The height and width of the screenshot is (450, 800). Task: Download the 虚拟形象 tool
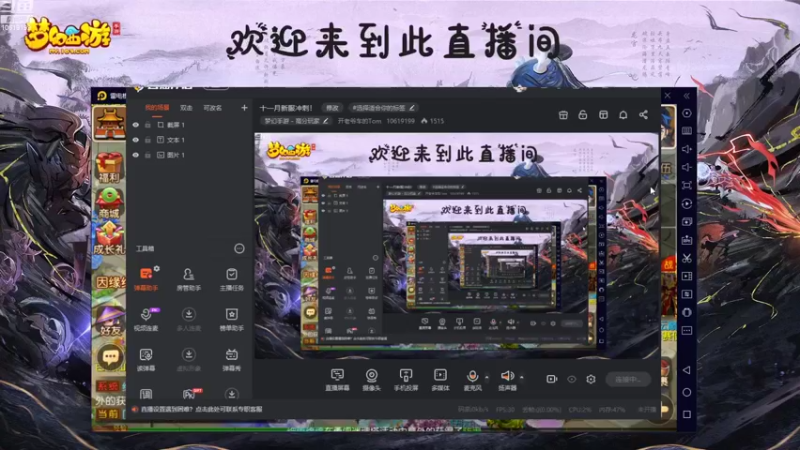coord(188,359)
